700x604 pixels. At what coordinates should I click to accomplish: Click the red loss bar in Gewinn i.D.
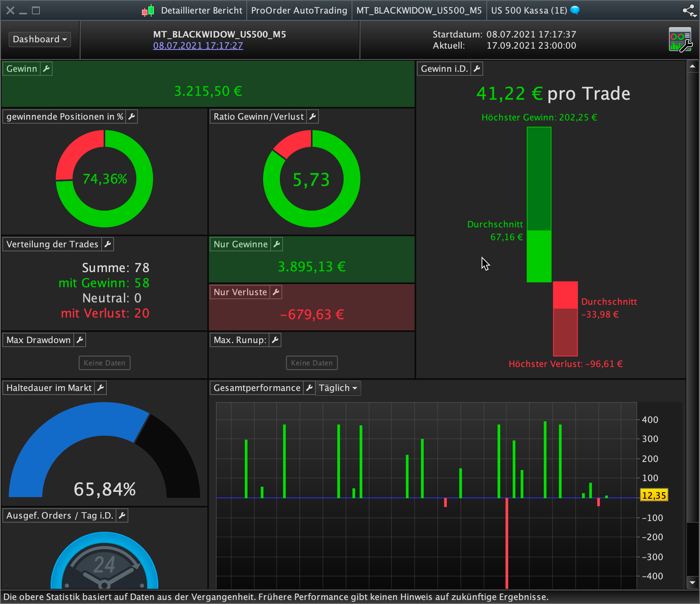click(565, 318)
